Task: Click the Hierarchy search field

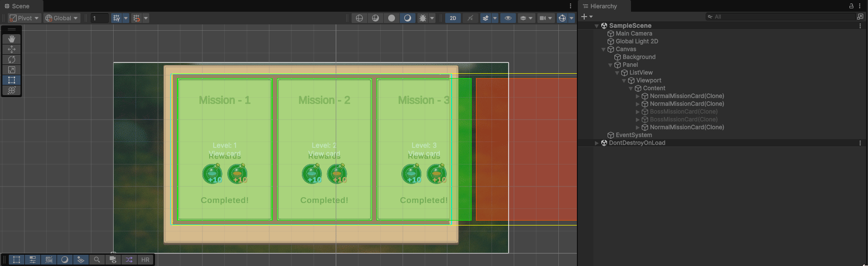Action: pyautogui.click(x=780, y=17)
